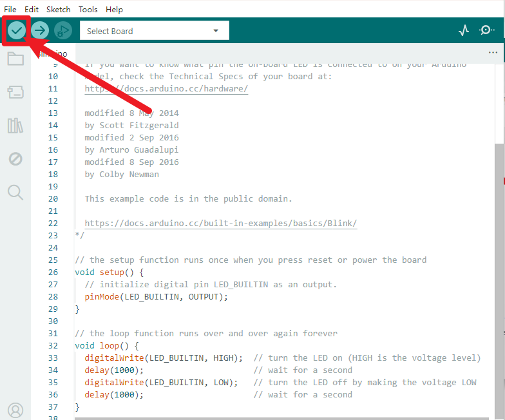
Task: Open the Tools menu
Action: pos(88,9)
